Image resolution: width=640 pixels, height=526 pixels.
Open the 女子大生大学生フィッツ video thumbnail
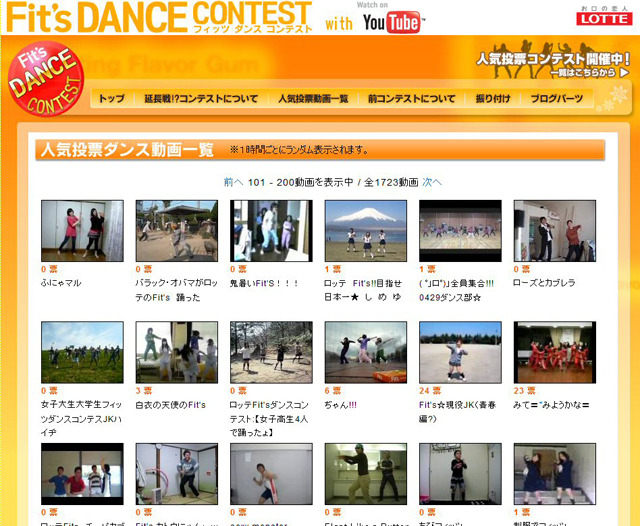(x=82, y=352)
